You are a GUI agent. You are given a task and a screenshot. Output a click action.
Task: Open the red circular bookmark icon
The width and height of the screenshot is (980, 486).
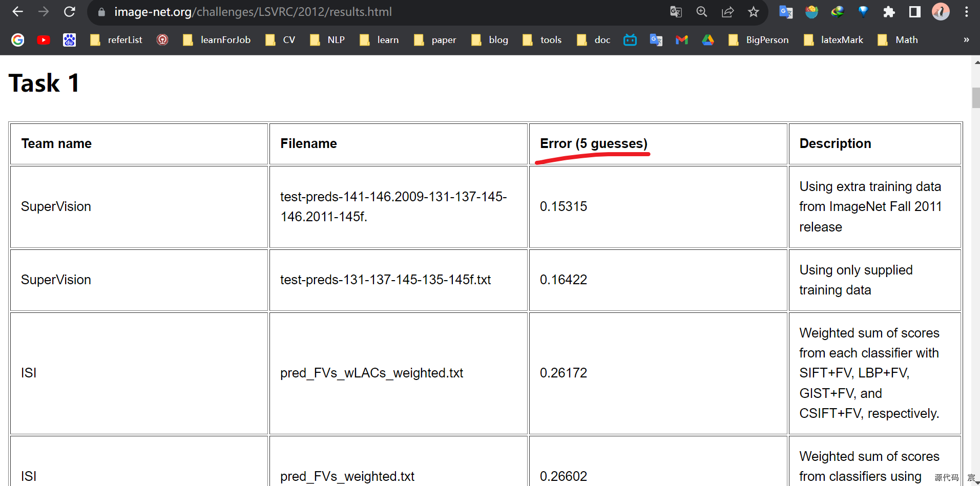pos(162,40)
